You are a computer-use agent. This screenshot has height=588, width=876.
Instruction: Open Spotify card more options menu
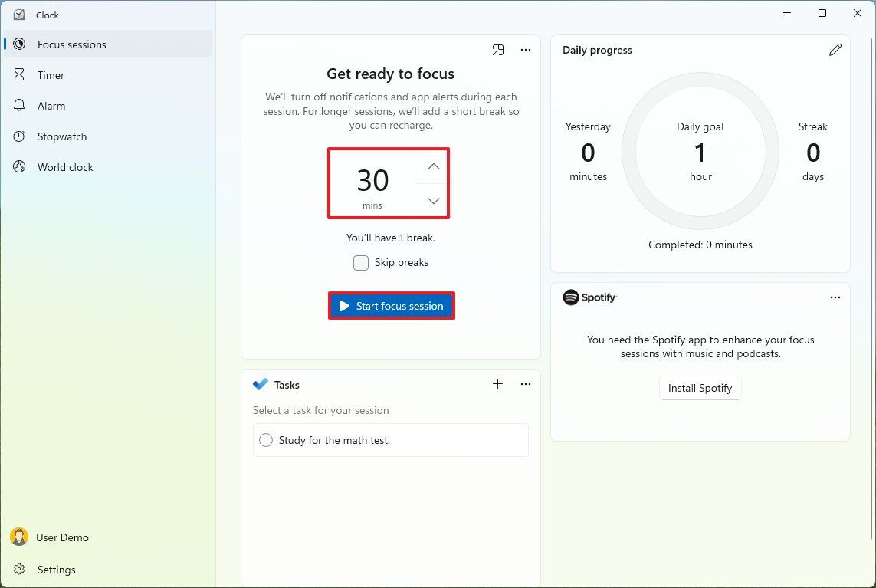(835, 297)
